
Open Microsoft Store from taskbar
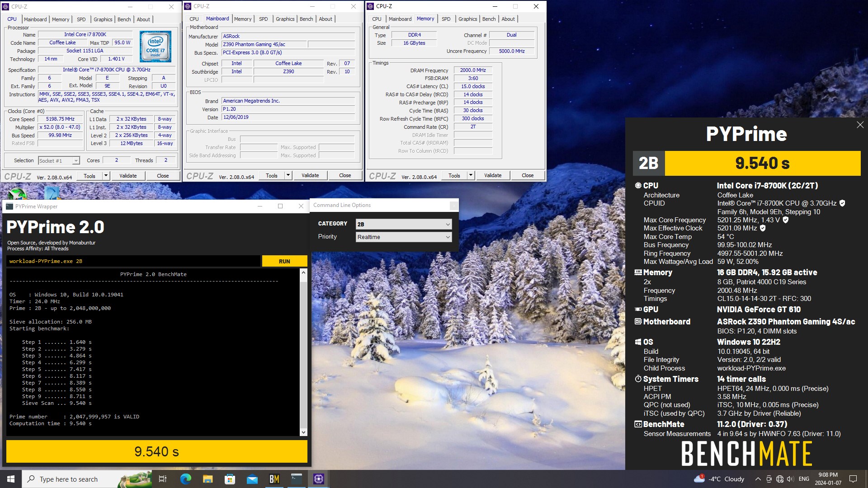coord(230,479)
